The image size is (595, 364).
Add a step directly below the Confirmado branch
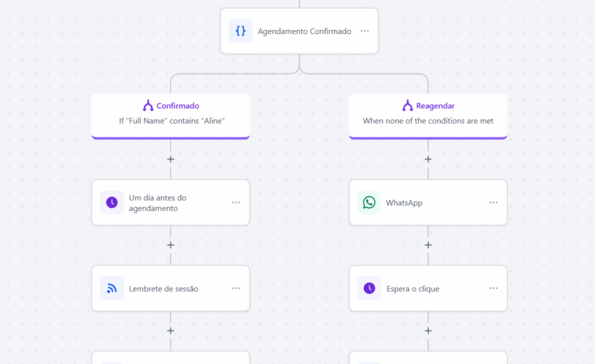(170, 159)
